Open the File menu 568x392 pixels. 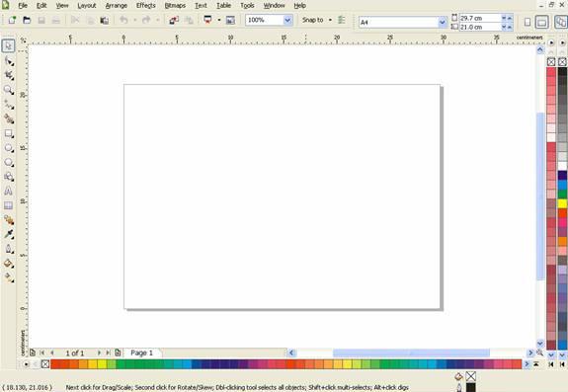(23, 5)
